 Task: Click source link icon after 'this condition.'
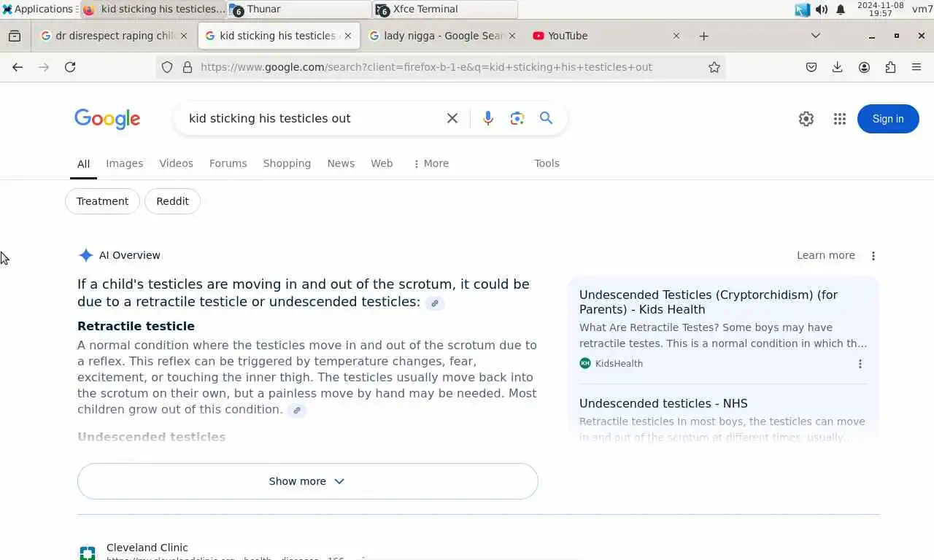[x=297, y=411]
